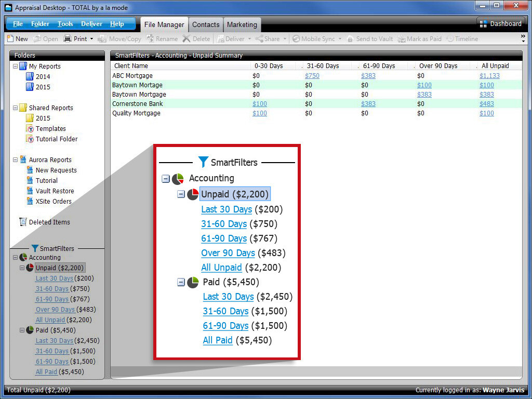Image resolution: width=532 pixels, height=399 pixels.
Task: Open the Print dropdown arrow
Action: [91, 39]
